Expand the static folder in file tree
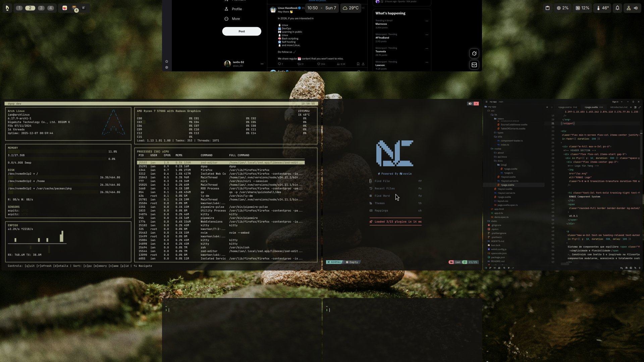 [494, 221]
